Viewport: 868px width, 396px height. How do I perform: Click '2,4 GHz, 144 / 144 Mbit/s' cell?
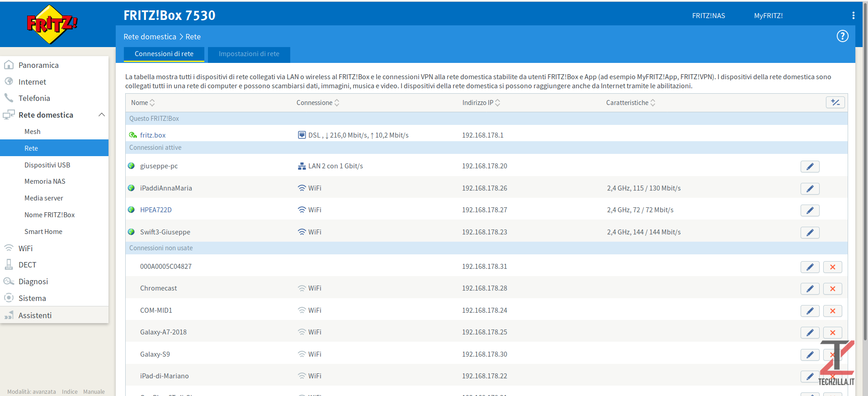click(644, 232)
